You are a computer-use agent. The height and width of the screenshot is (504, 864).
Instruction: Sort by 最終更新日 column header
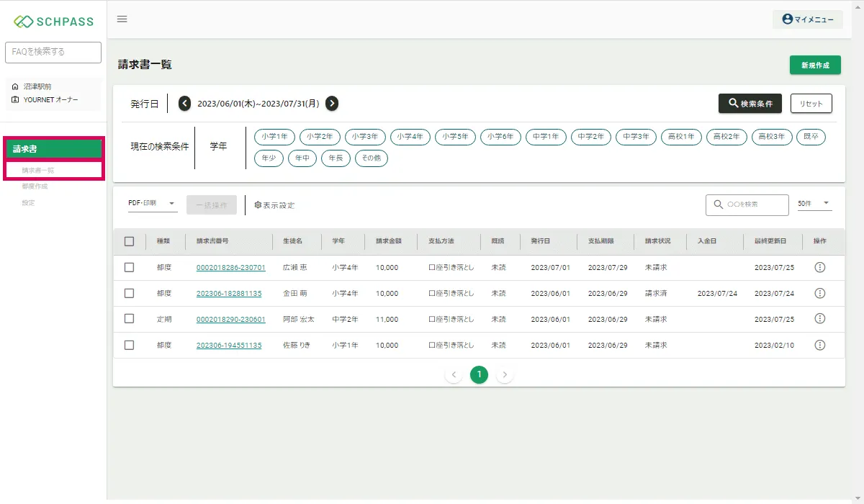tap(770, 241)
